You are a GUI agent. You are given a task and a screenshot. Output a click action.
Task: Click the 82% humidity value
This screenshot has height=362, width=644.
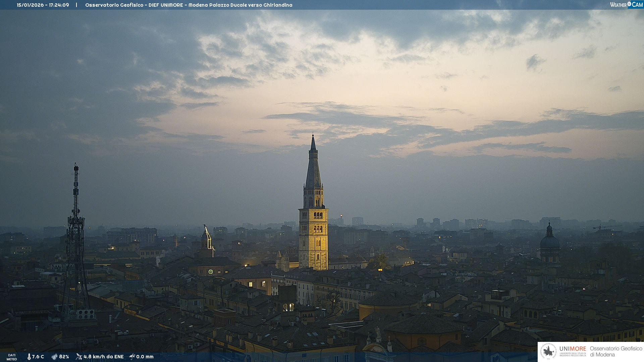point(64,357)
